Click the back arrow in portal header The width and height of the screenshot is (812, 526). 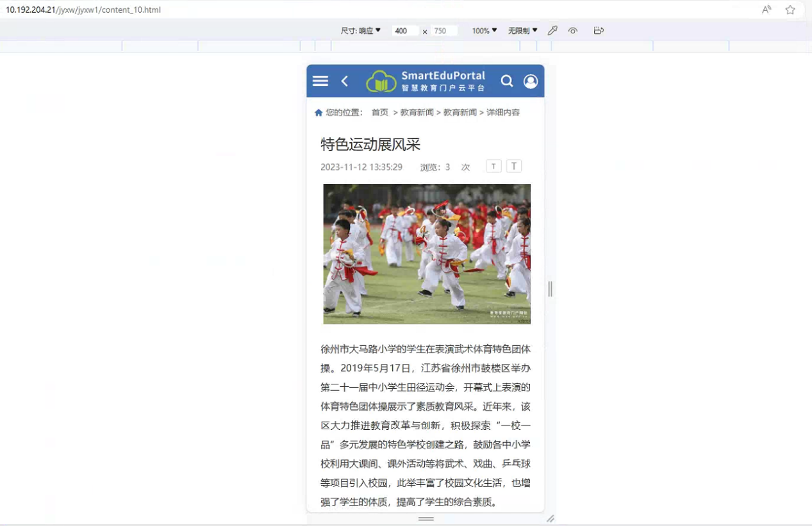tap(345, 81)
